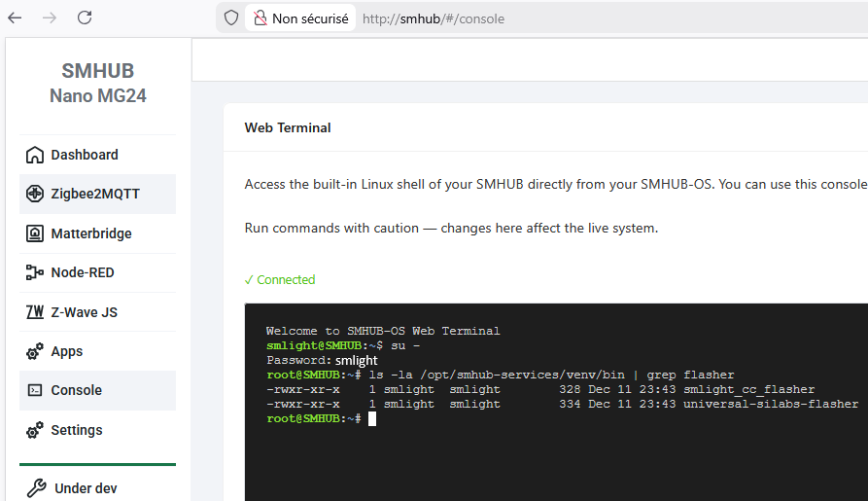Click the 'Welcome to SMHUB-OS Web Terminal' line
868x501 pixels.
click(x=383, y=331)
